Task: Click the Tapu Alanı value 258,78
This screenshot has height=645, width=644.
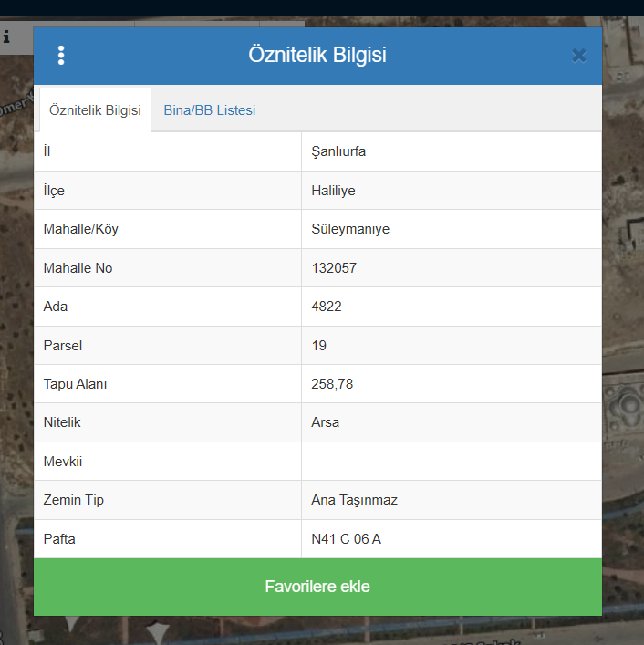Action: pyautogui.click(x=332, y=384)
